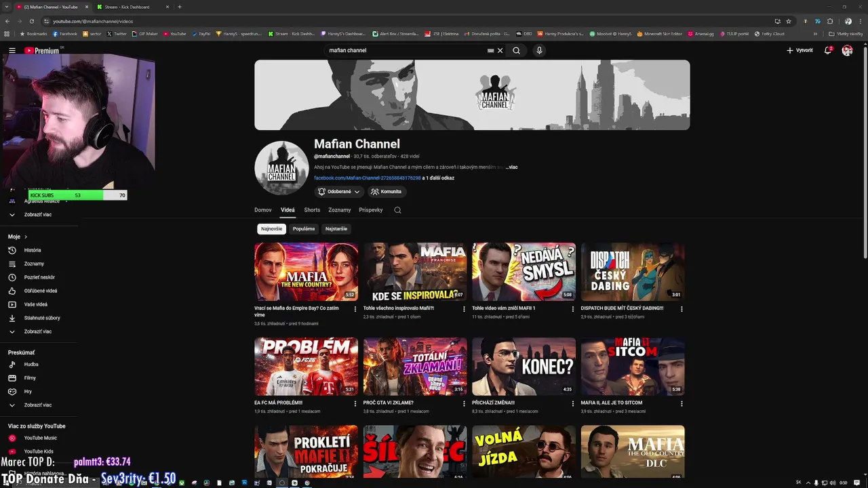Open the 'Tohle video vám zničí MAFII 1' title
868x488 pixels.
tap(504, 308)
